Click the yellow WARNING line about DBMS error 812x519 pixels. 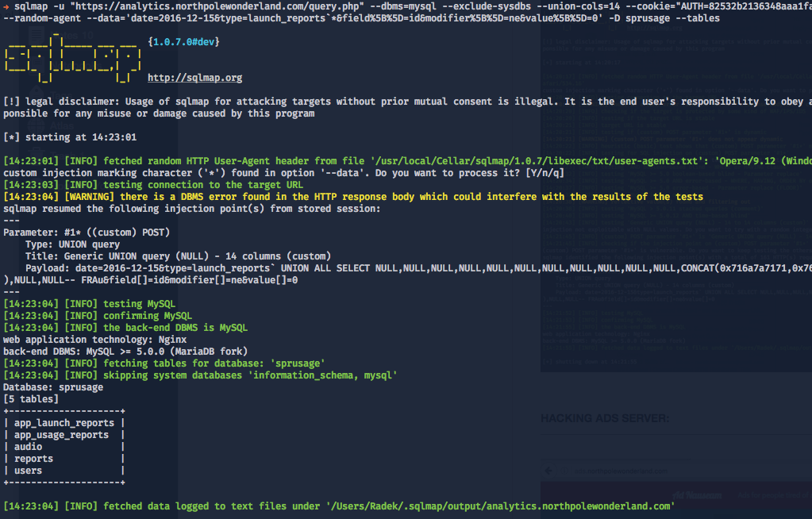coord(353,197)
